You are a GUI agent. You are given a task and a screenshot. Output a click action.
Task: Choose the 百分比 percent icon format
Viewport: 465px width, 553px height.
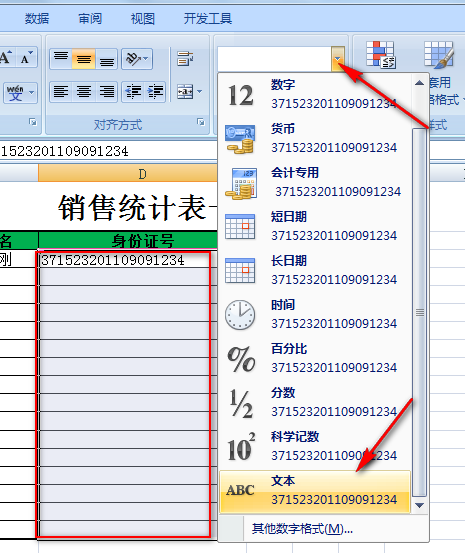(241, 359)
